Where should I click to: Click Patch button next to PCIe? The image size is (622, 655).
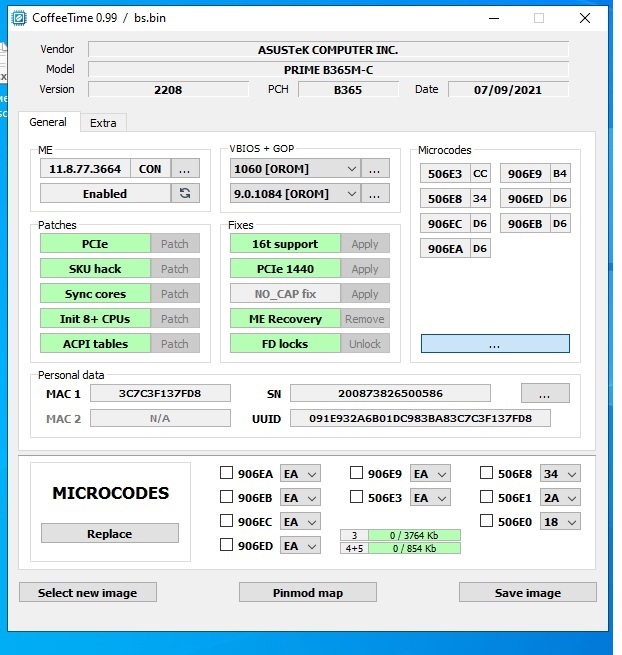175,244
